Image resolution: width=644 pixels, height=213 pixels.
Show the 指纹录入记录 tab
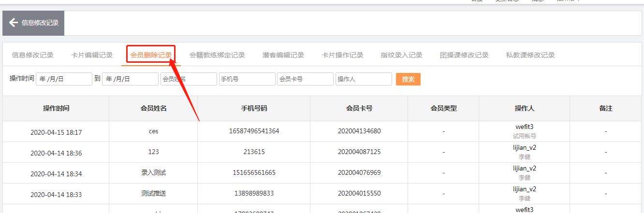401,55
